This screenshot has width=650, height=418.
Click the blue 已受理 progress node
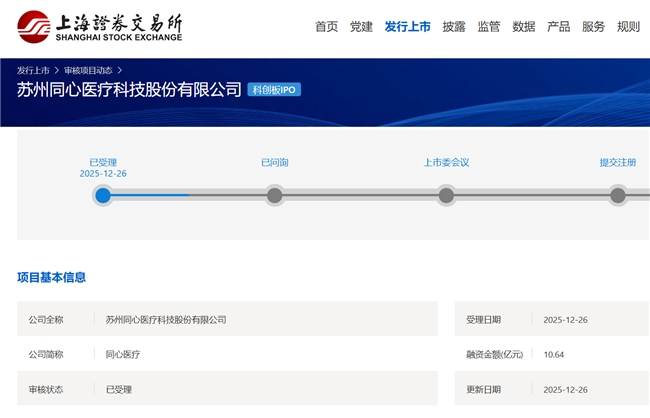coord(103,195)
